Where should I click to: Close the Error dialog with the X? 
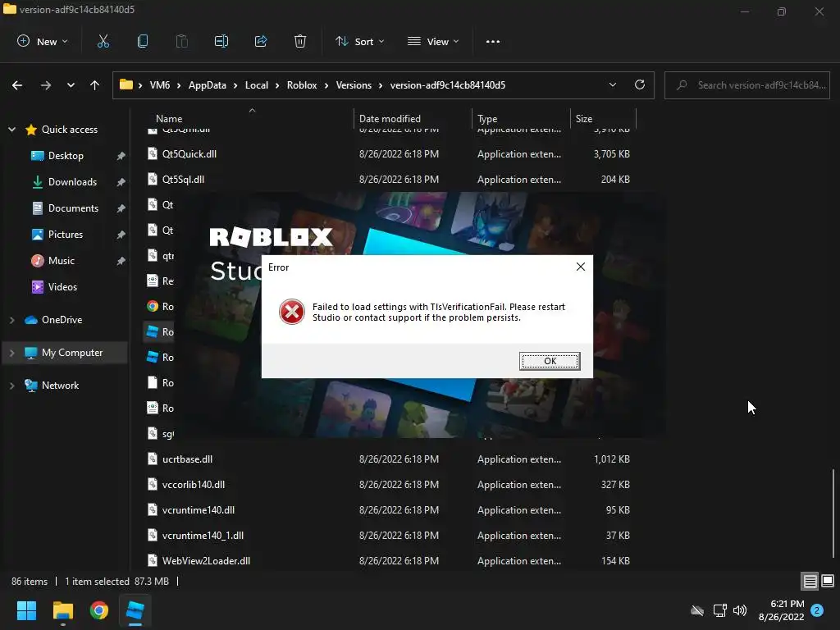tap(580, 267)
